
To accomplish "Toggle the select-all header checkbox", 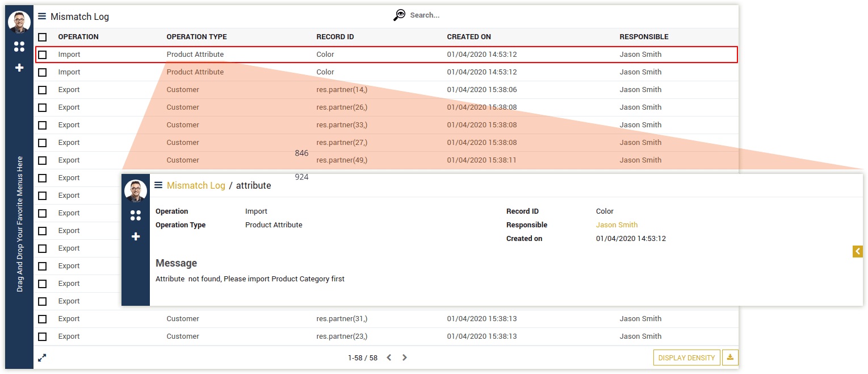I will pos(43,37).
